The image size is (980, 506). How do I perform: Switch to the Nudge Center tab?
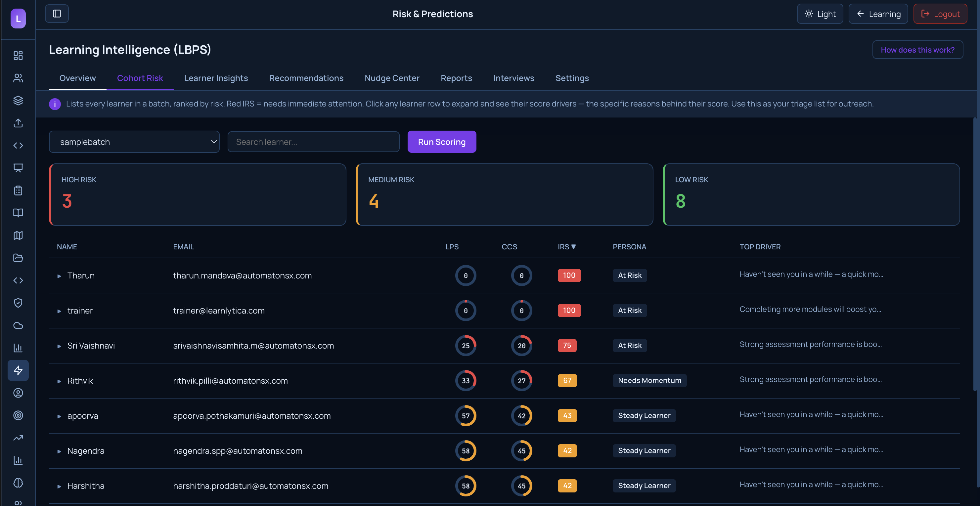pos(392,78)
